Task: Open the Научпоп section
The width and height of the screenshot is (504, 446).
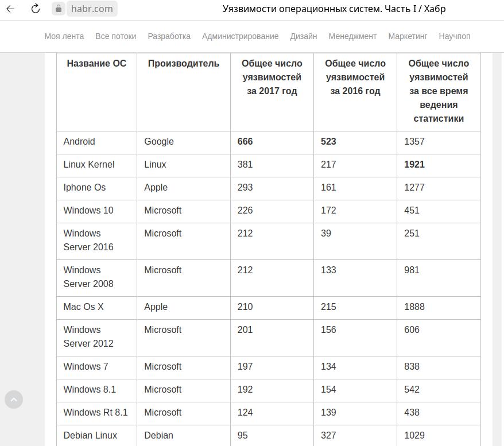Action: 454,36
